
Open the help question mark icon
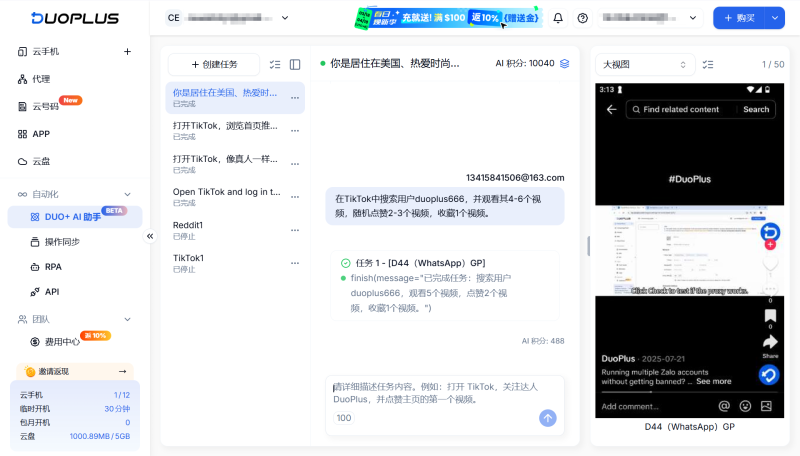pos(583,18)
